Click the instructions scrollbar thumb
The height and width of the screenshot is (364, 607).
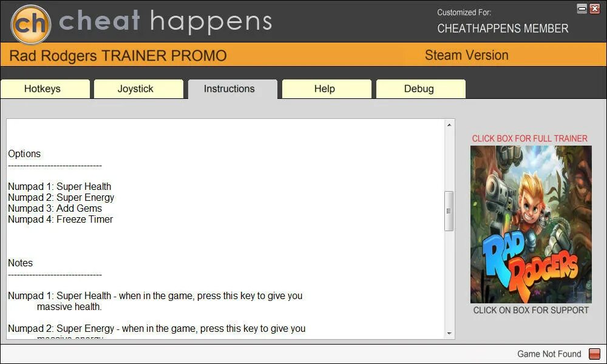click(449, 211)
